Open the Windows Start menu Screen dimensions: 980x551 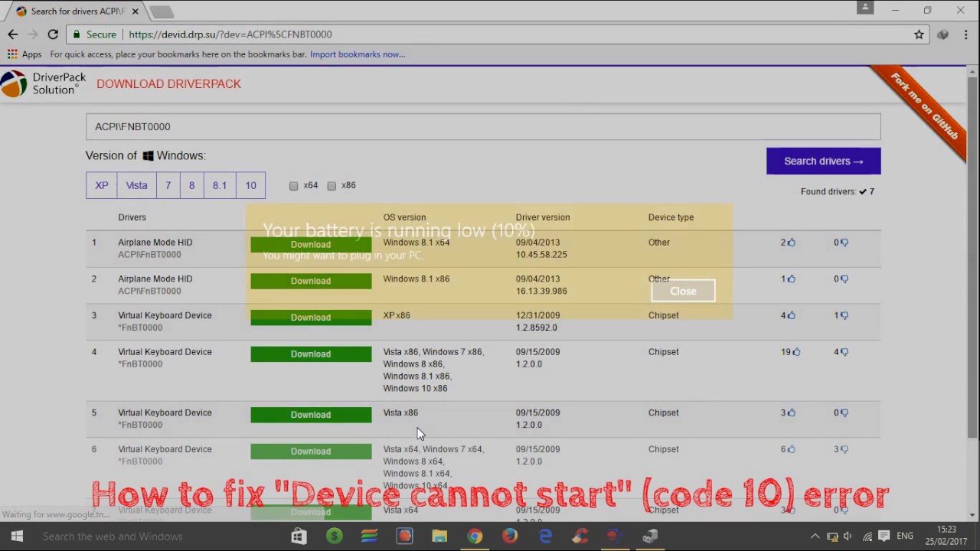tap(17, 536)
